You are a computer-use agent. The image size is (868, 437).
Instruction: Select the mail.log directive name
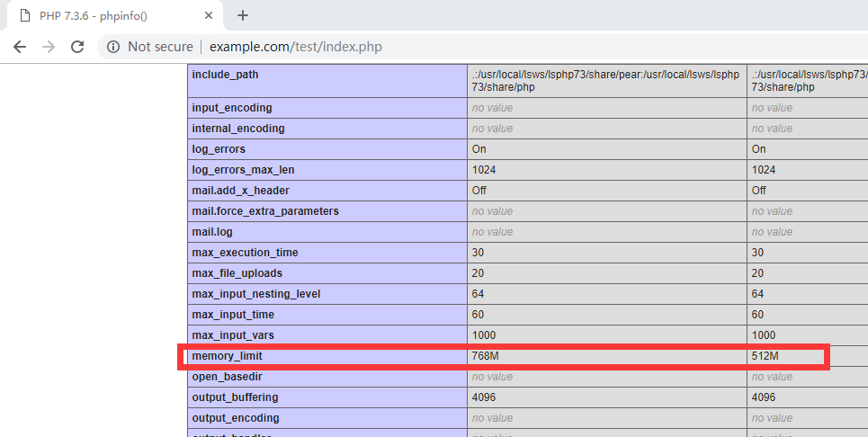coord(212,232)
